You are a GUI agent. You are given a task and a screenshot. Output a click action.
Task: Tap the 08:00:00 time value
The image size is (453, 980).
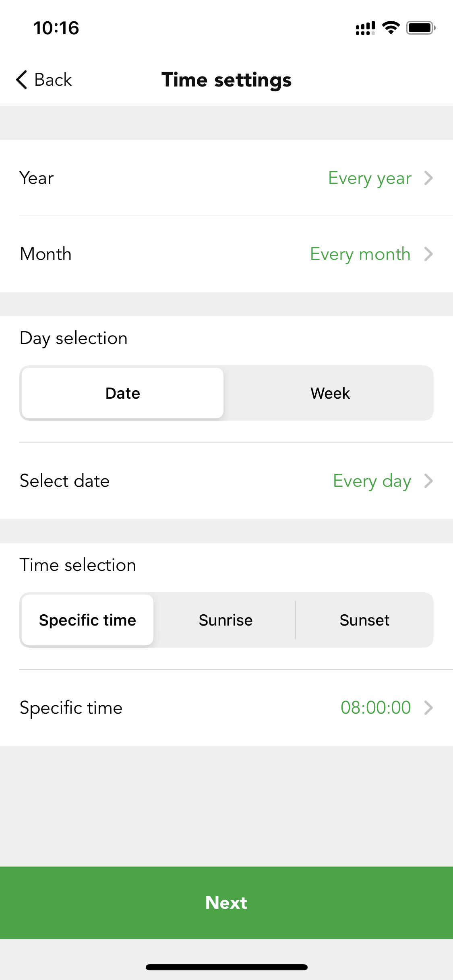tap(376, 708)
